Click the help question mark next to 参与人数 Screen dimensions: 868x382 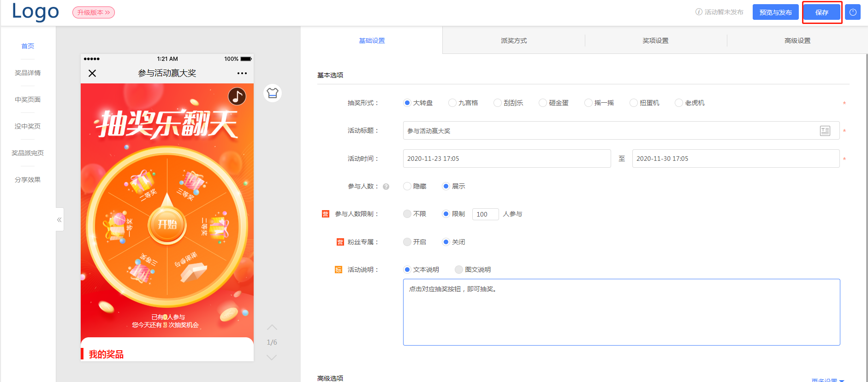pos(386,187)
